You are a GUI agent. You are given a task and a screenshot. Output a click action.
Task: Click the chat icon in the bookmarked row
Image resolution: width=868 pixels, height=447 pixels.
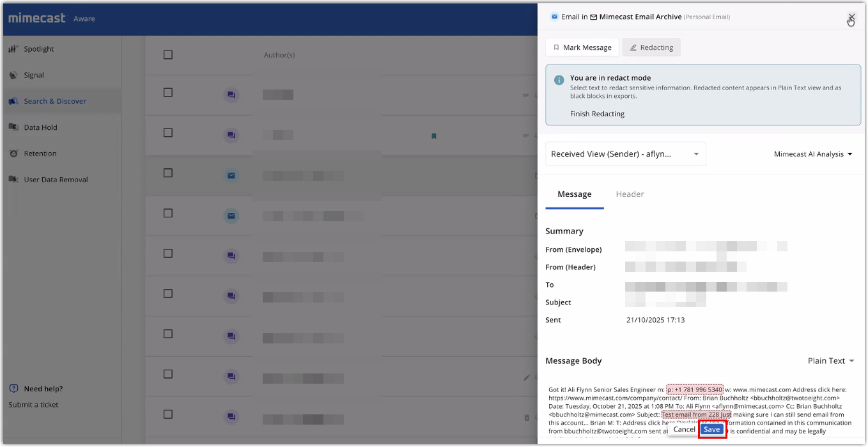[231, 136]
